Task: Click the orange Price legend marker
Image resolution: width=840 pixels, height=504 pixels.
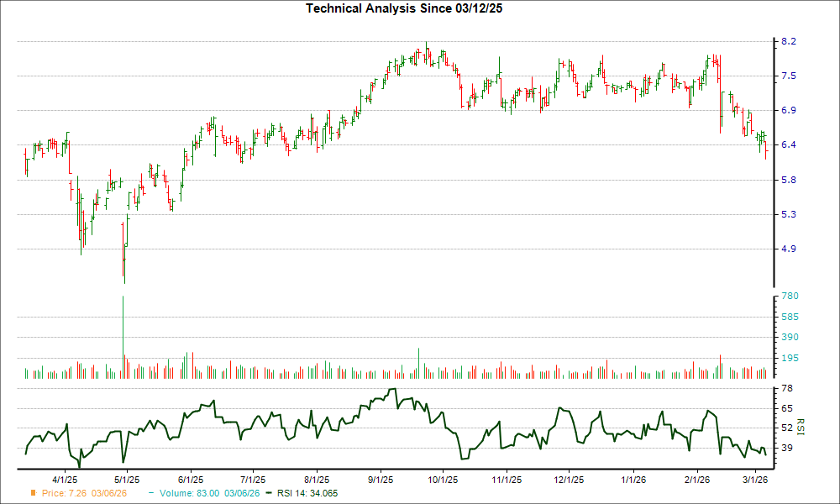Action: click(x=34, y=494)
